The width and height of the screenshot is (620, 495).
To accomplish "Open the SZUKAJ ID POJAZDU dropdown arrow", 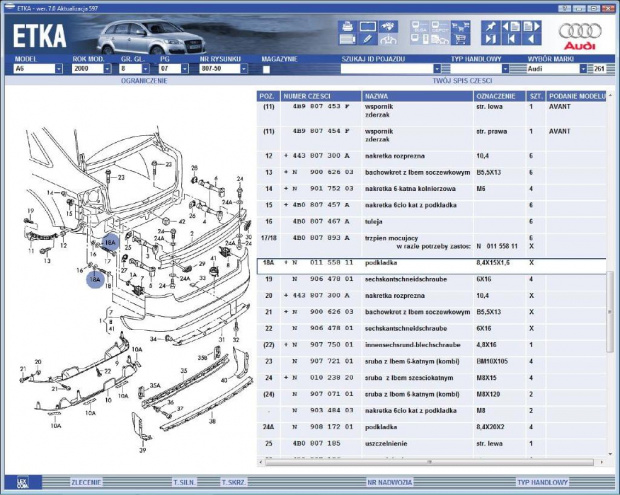I will (x=437, y=69).
